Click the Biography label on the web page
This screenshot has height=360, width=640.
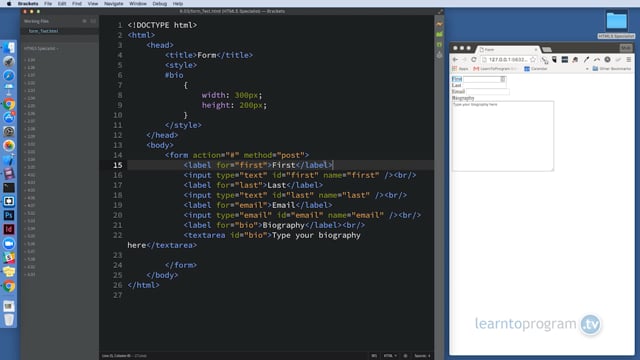coord(463,98)
